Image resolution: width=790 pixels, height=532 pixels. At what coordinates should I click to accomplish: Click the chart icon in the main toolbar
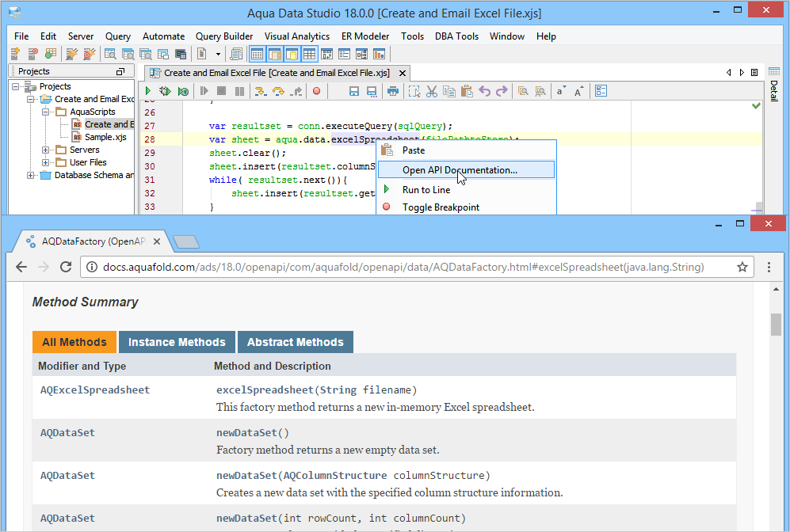(379, 54)
